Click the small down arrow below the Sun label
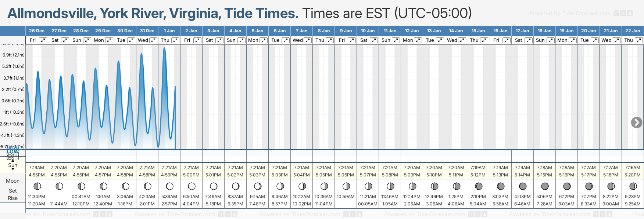 tap(13, 169)
